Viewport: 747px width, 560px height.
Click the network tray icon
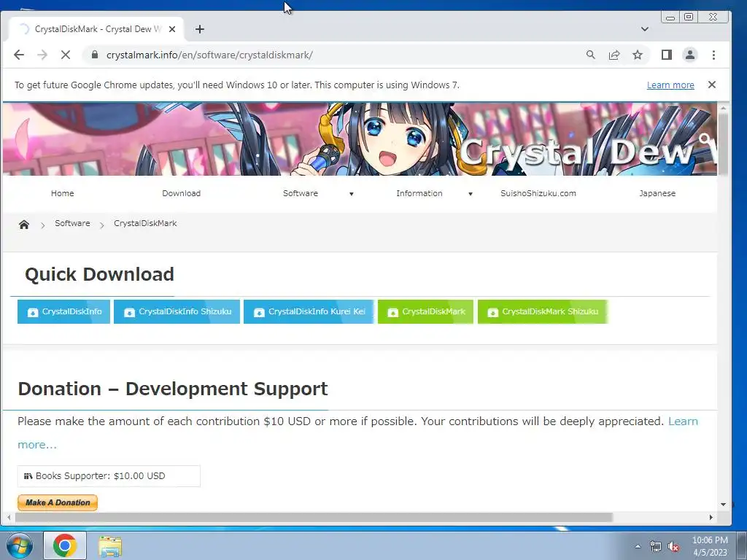pos(656,547)
